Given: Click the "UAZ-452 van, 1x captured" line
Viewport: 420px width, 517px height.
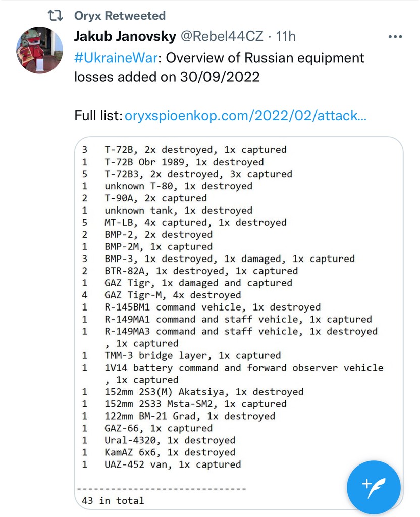Looking at the screenshot, I should coord(172,465).
